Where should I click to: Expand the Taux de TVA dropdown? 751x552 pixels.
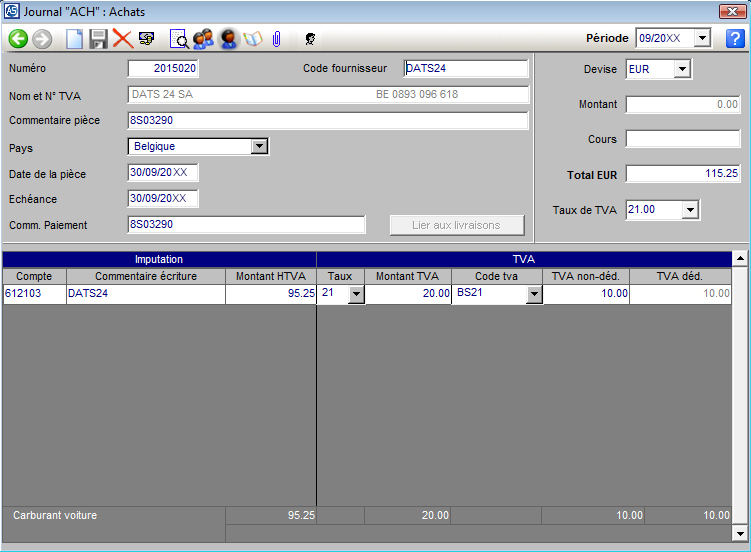point(689,210)
